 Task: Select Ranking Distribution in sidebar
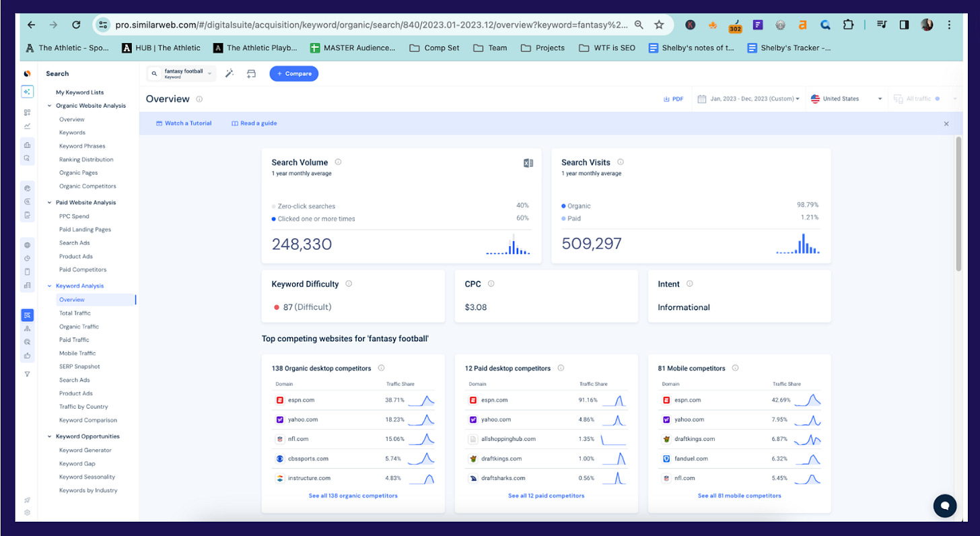(x=86, y=160)
